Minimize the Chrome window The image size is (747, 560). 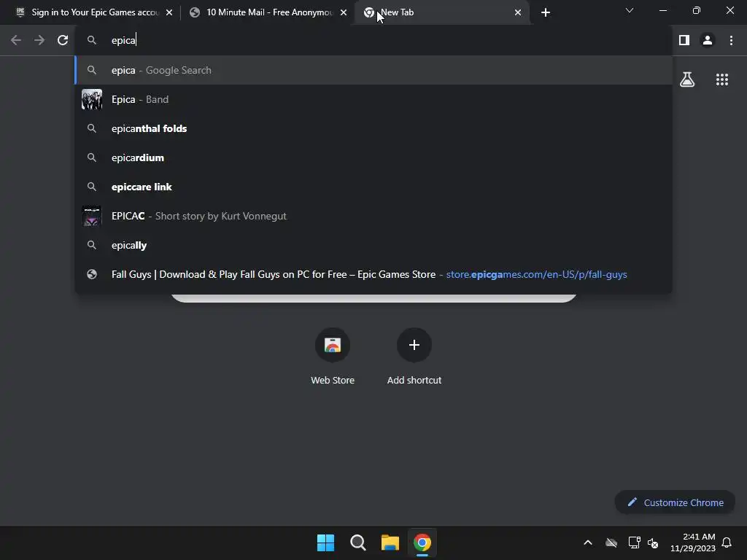[x=663, y=10]
